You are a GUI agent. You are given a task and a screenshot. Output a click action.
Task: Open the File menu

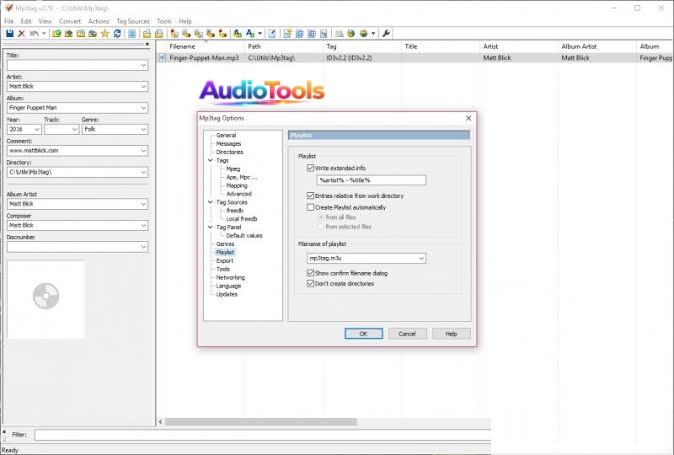[9, 21]
